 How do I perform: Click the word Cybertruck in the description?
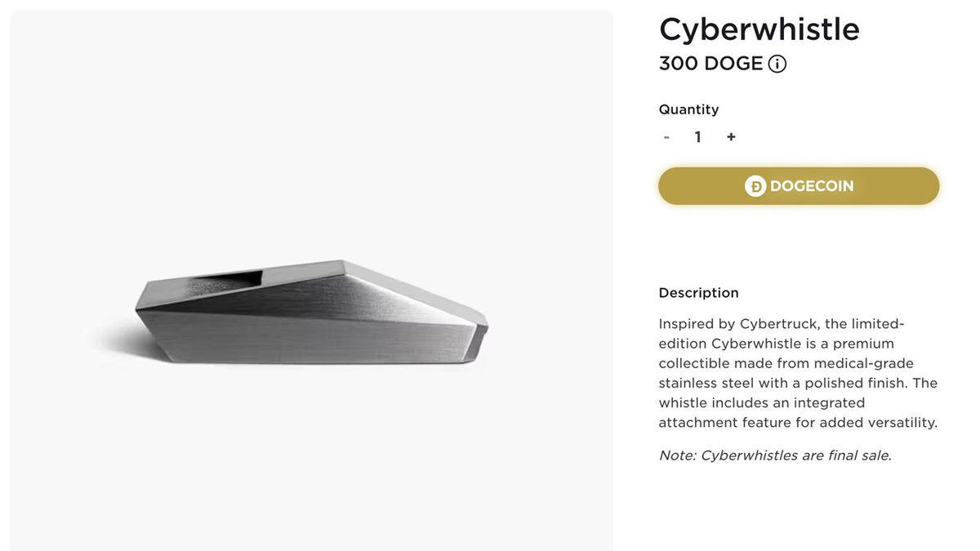[x=779, y=324]
